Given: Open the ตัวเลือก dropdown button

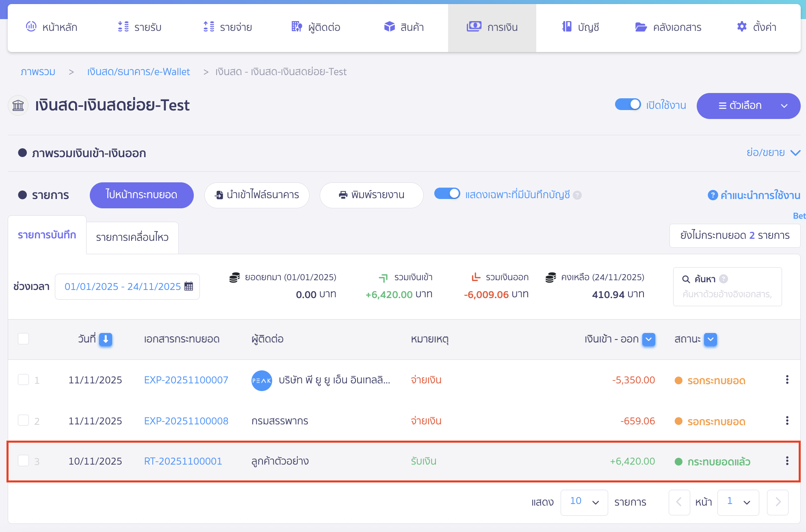Looking at the screenshot, I should 748,106.
